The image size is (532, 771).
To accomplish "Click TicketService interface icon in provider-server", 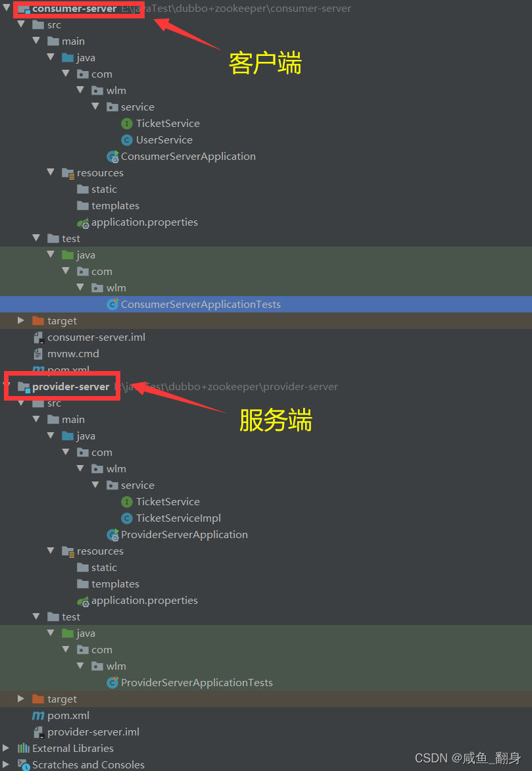I will coord(127,501).
